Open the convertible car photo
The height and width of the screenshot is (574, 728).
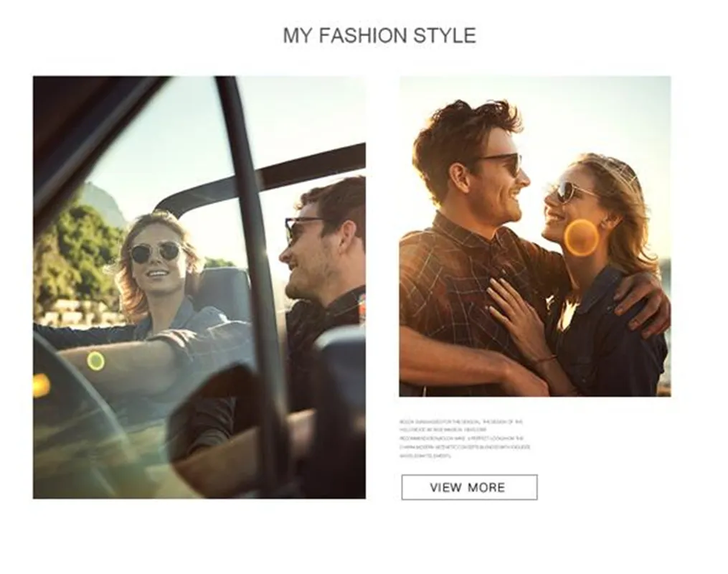[199, 288]
